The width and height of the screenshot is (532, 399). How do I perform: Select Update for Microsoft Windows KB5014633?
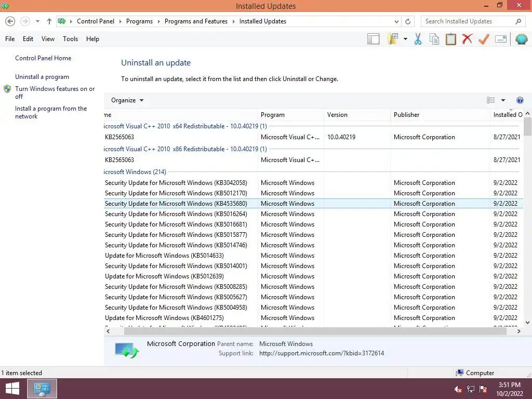(x=313, y=256)
